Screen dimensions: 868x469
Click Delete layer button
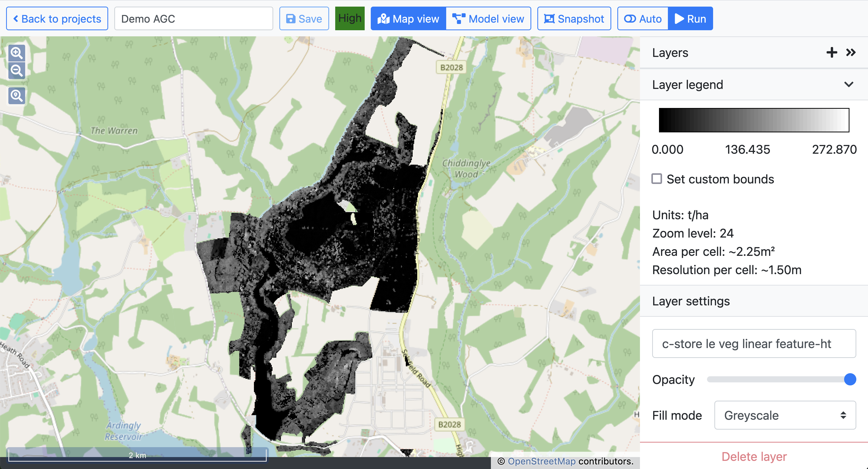[x=754, y=457]
